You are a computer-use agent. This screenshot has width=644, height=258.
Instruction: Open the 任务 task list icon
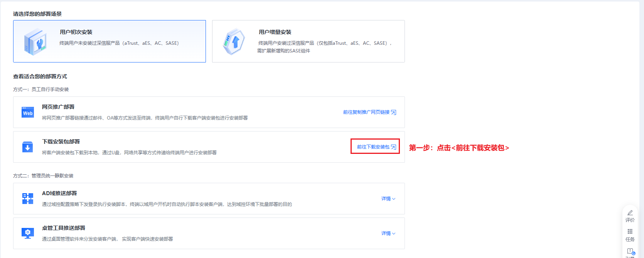coord(630,232)
